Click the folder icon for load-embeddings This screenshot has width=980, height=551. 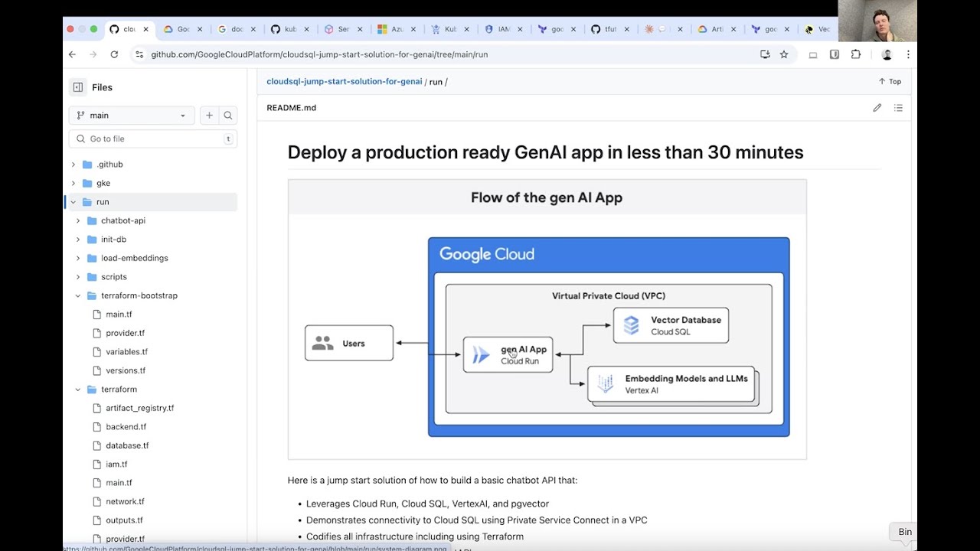point(92,258)
